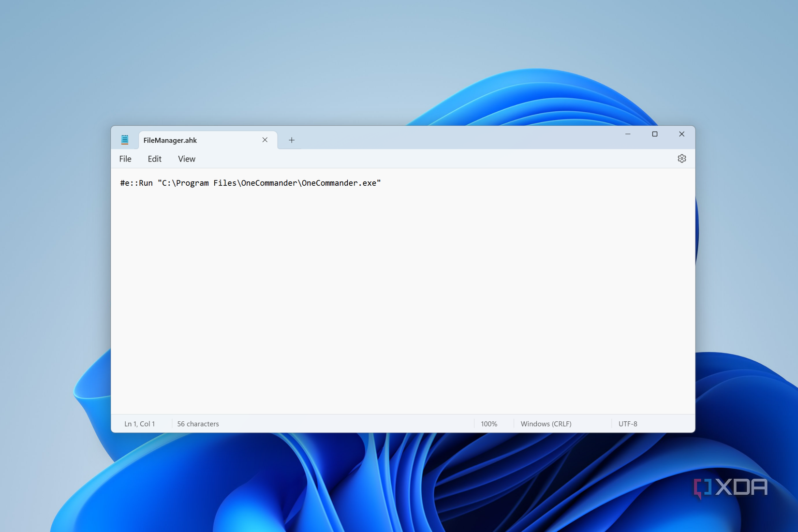The width and height of the screenshot is (798, 532).
Task: Maximize the Notepad window
Action: click(x=655, y=134)
